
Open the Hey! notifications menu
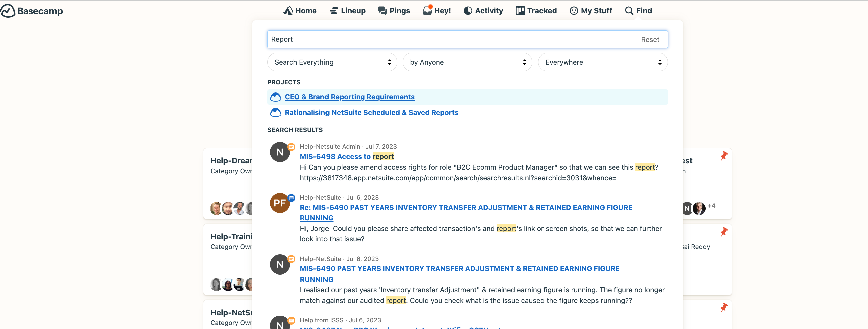(437, 11)
